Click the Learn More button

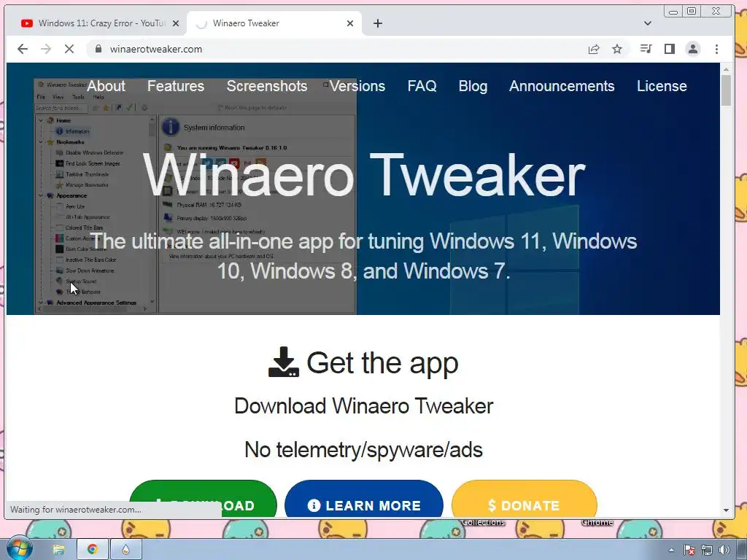[364, 499]
